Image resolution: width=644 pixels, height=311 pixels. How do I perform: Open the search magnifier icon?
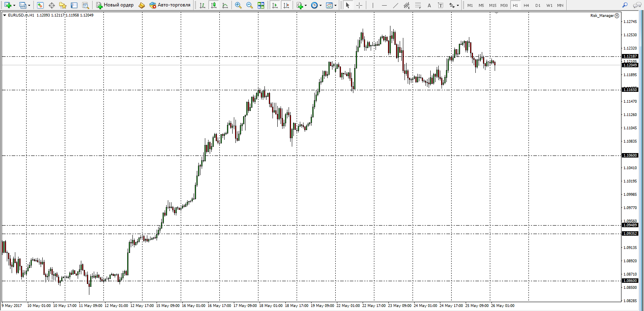tap(625, 5)
